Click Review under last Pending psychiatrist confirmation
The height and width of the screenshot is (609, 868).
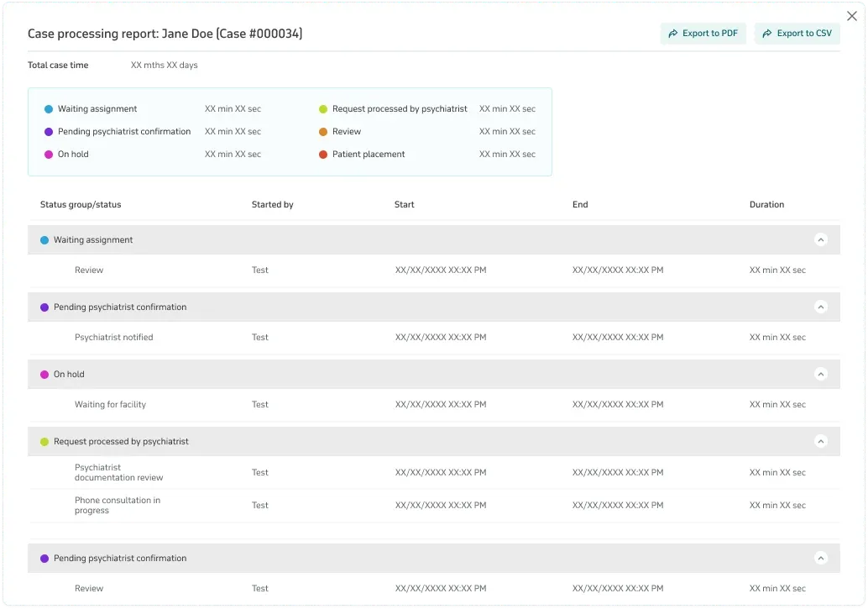(89, 589)
